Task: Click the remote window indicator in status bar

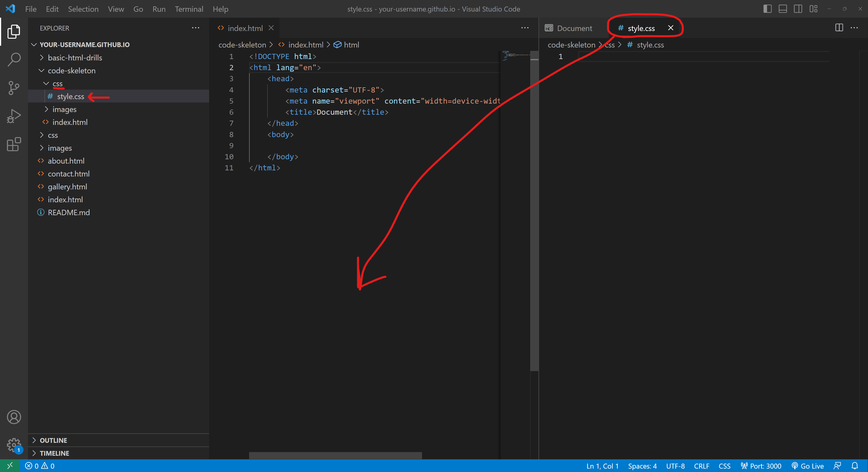Action: coord(10,466)
